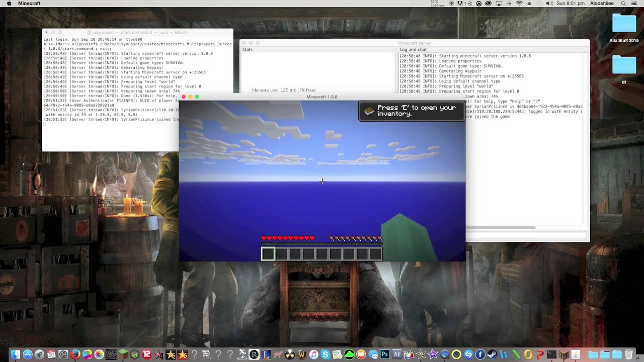Click horizontal scrollbar in server log
644x362 pixels.
pos(501,228)
